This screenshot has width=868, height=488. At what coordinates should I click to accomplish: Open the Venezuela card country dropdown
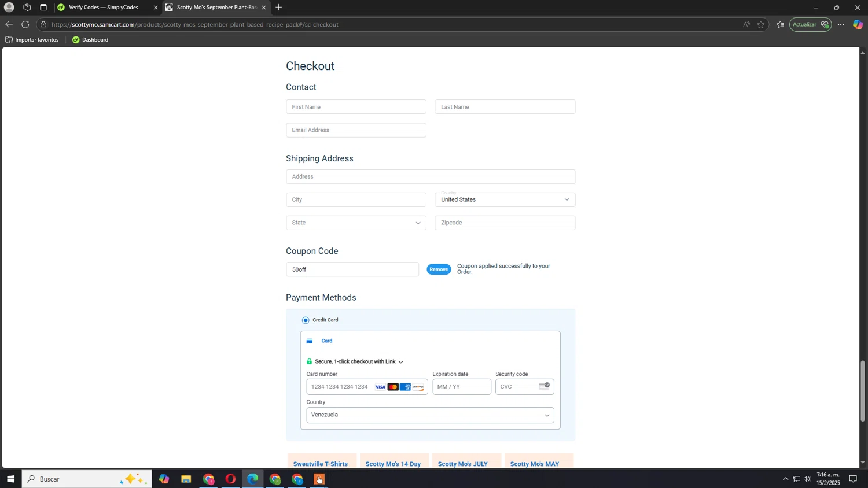point(430,415)
